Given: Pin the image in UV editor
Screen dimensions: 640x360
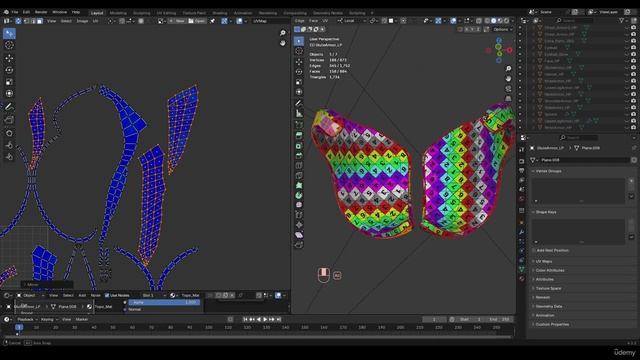Looking at the screenshot, I should click(212, 21).
